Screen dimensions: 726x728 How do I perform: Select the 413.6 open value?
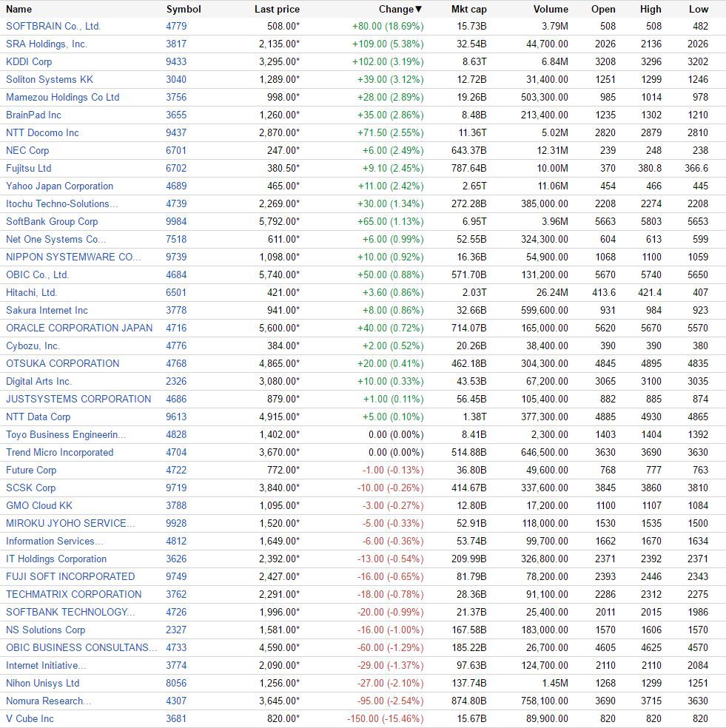coord(604,293)
